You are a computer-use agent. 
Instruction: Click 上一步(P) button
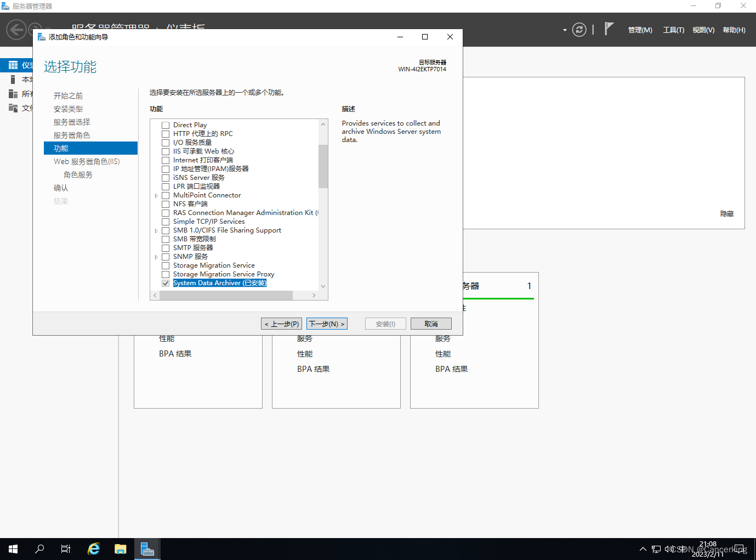tap(281, 324)
